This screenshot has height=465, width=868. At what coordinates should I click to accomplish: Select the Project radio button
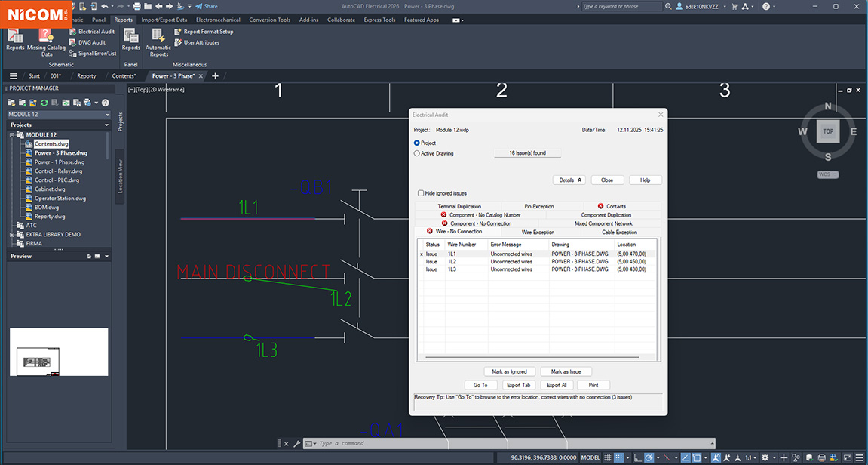[x=417, y=143]
